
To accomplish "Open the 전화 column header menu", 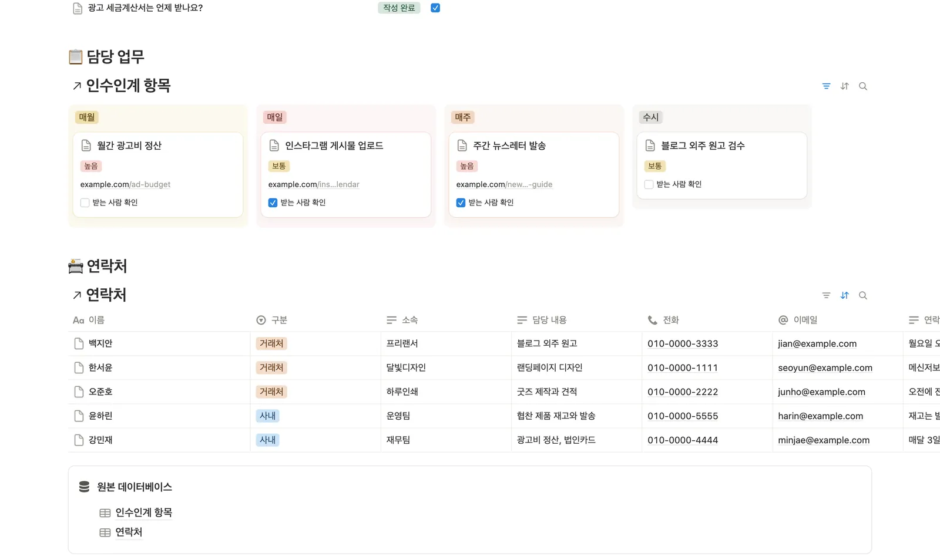I will coord(707,320).
